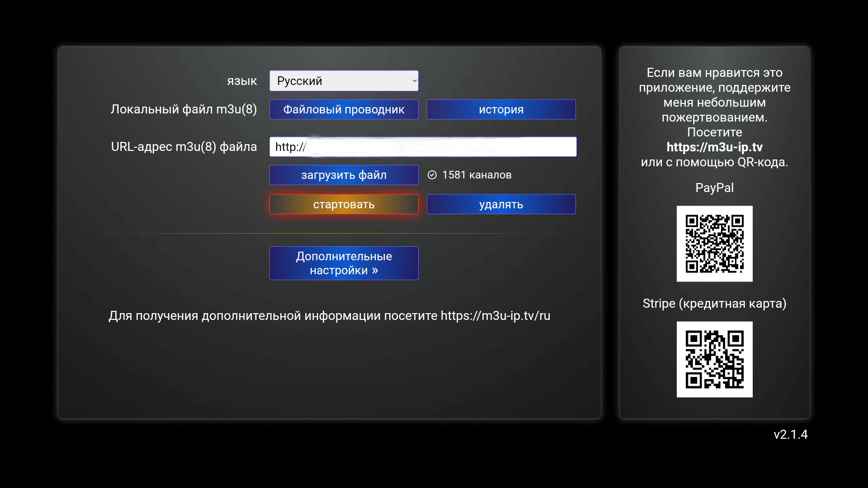The width and height of the screenshot is (868, 488).
Task: Click the info text with https://m3u-ip.tv/ru
Action: click(329, 315)
